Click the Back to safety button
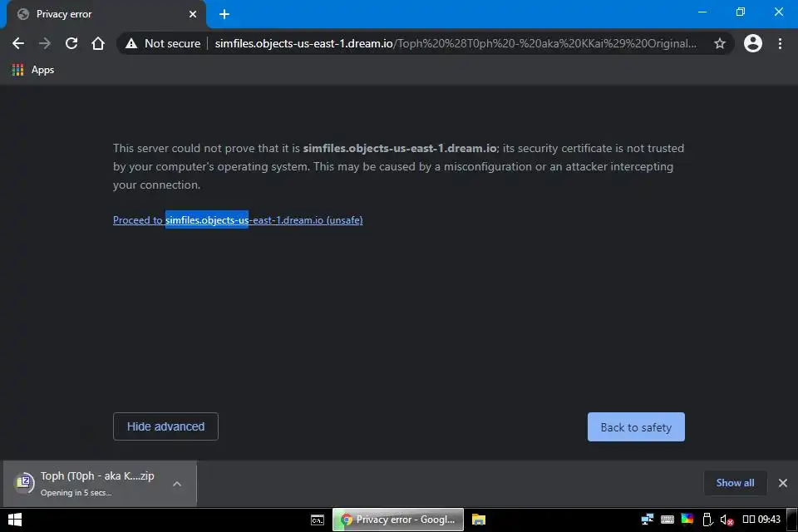 [636, 427]
